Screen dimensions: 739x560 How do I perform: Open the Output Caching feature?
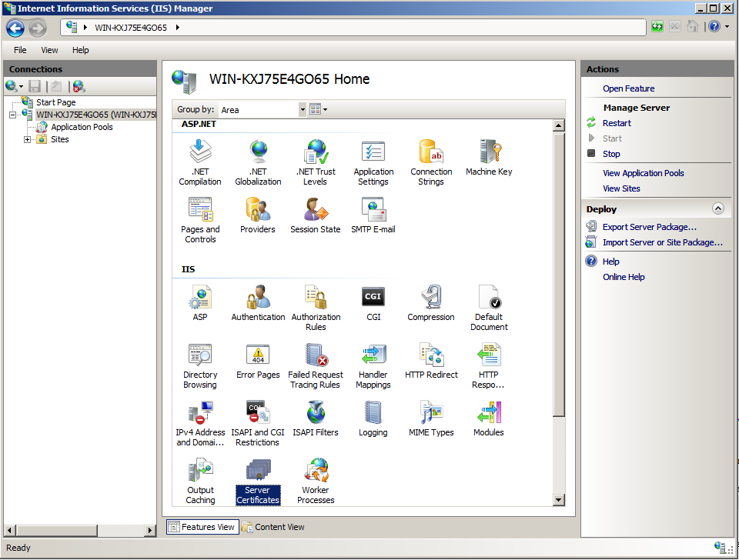[x=200, y=482]
